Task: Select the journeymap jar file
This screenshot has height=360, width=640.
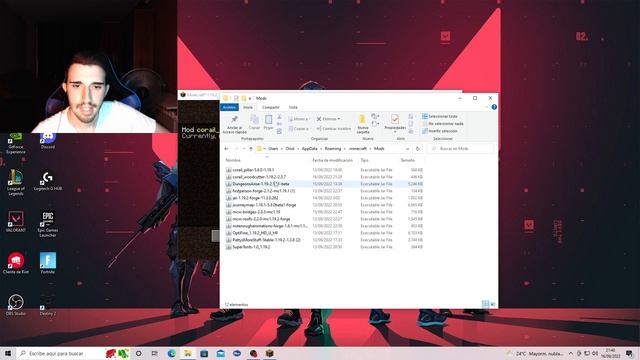Action: tap(324, 205)
